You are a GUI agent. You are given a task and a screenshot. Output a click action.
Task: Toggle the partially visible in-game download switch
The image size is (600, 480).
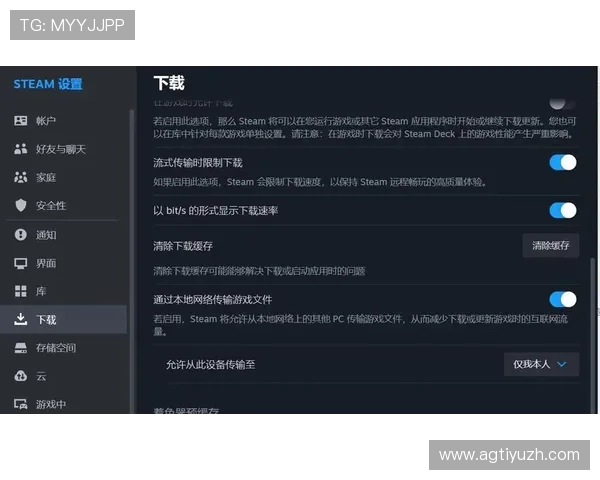coord(562,103)
